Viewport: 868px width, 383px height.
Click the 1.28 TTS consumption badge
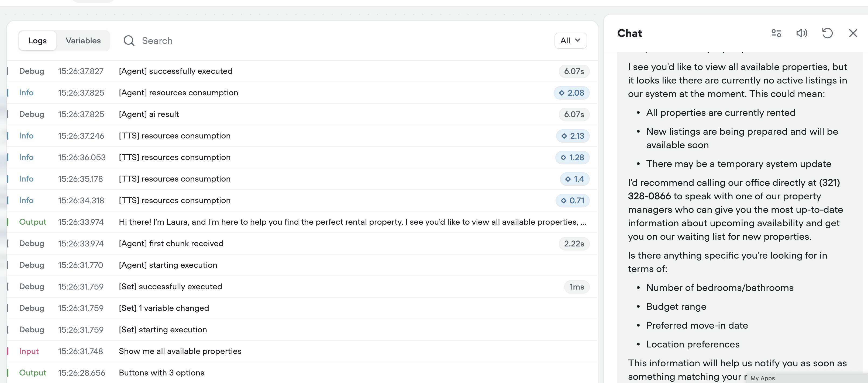pyautogui.click(x=572, y=158)
